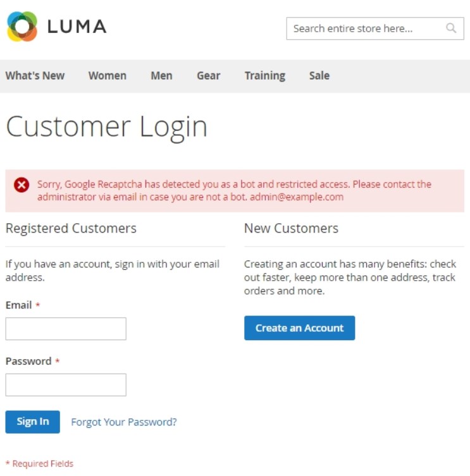Open the What's New menu
Screen dimensions: 470x476
tap(35, 76)
